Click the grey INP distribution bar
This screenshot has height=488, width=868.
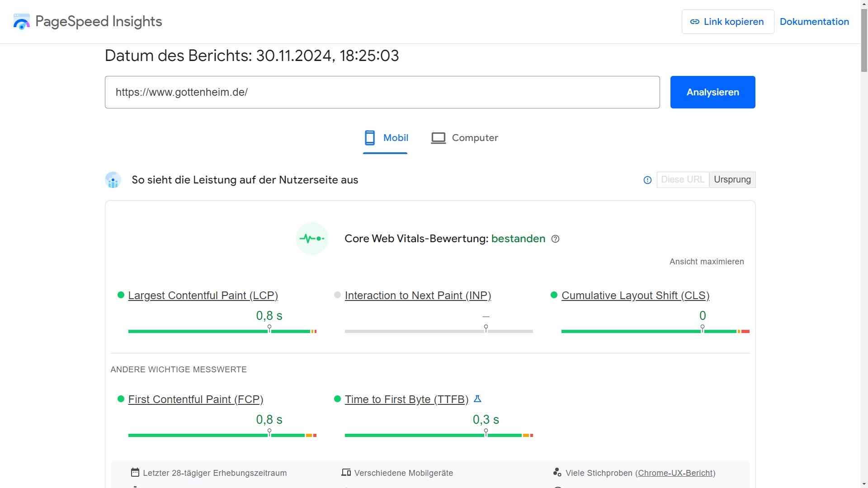[439, 331]
